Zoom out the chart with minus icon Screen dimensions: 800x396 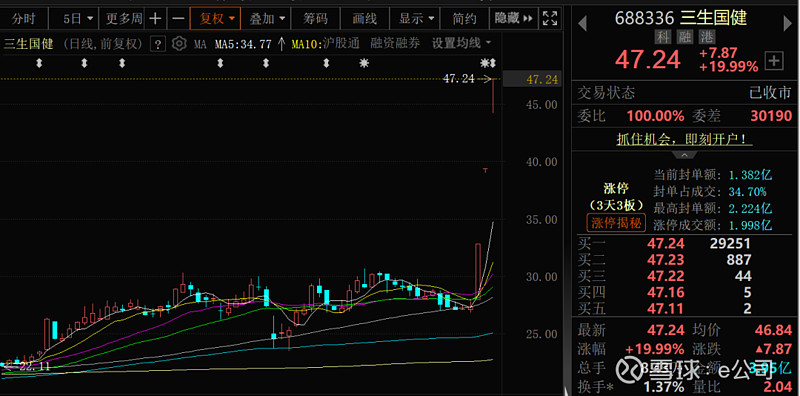pyautogui.click(x=178, y=19)
